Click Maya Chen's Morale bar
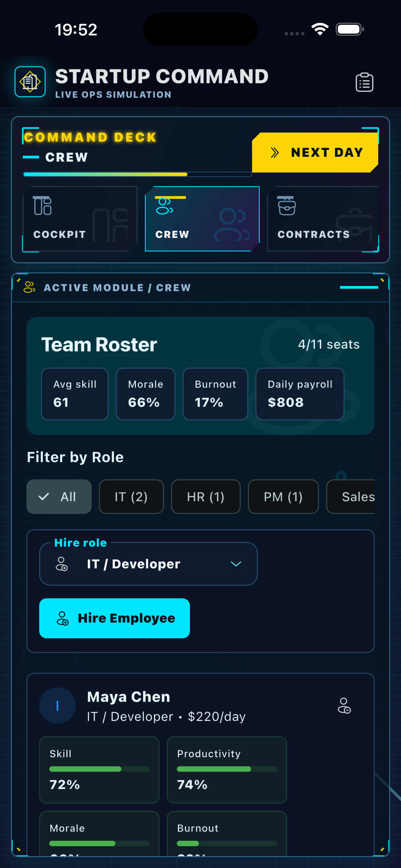 pyautogui.click(x=99, y=843)
